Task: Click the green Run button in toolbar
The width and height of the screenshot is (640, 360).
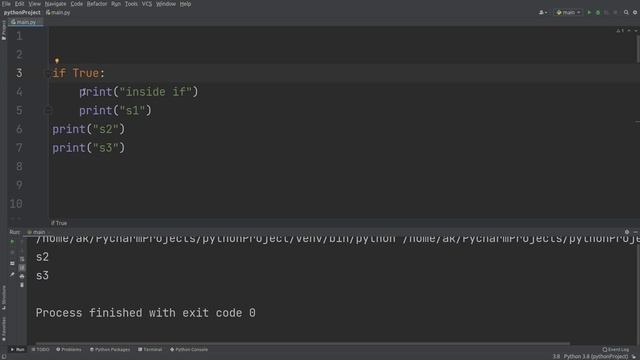Action: point(589,13)
